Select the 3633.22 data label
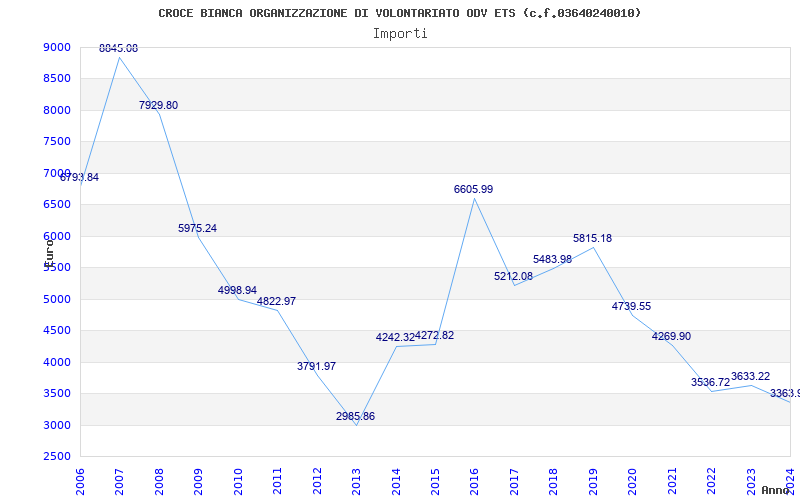 pos(751,376)
